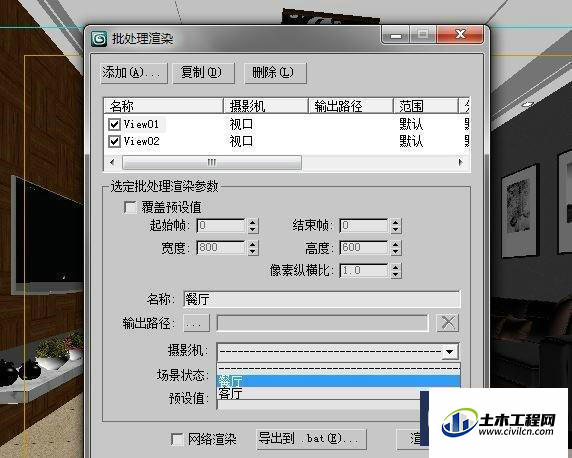Viewport: 572px width, 458px height.
Task: Click 默认 range in the View02 row
Action: click(411, 141)
